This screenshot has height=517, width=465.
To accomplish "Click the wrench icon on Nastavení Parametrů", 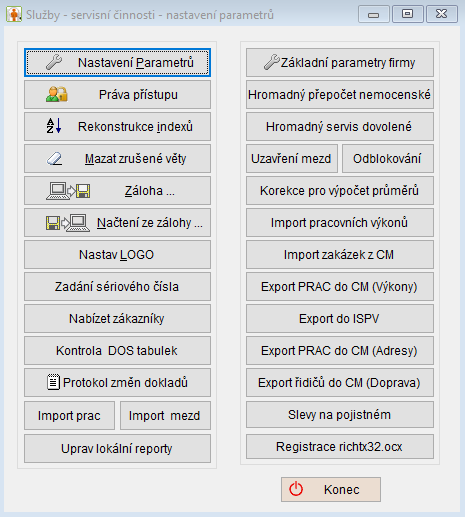I will (x=54, y=62).
